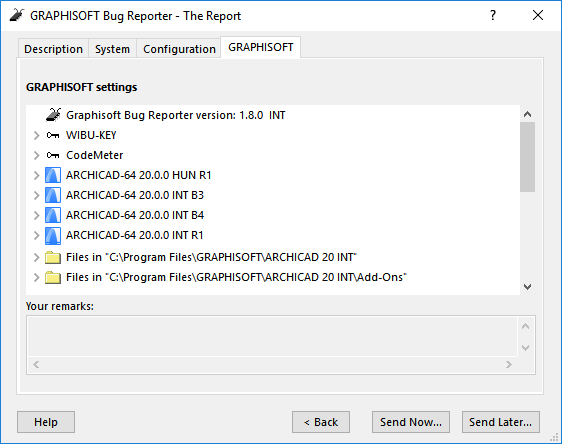Screen dimensions: 562x444
Task: Select ARCHICAD-64 20.0.0 INT B4 label
Action: tap(135, 215)
